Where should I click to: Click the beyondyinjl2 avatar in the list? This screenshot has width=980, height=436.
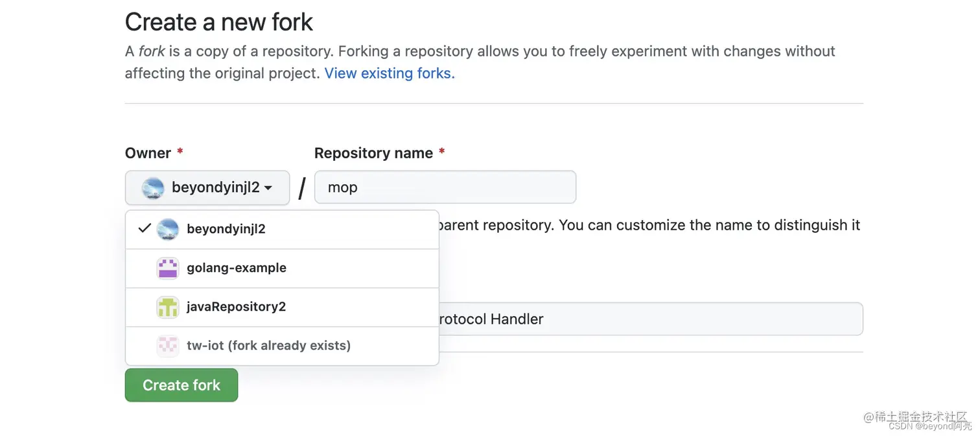pos(168,229)
